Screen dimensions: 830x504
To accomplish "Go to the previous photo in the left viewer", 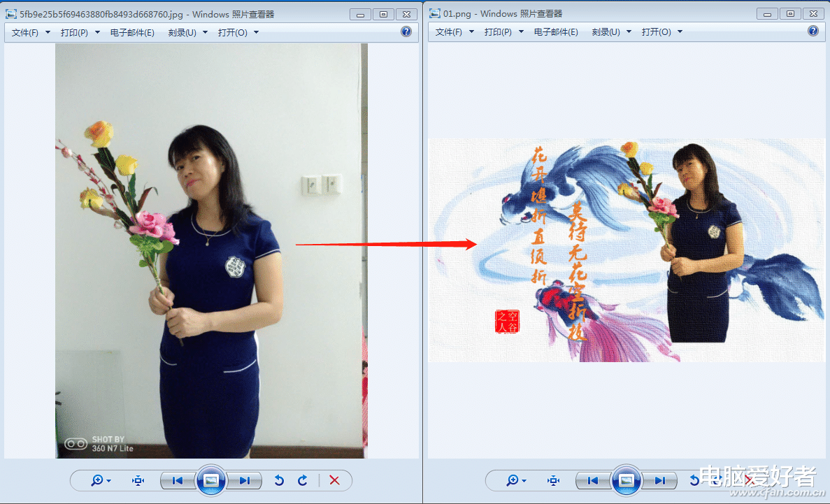I will [178, 480].
